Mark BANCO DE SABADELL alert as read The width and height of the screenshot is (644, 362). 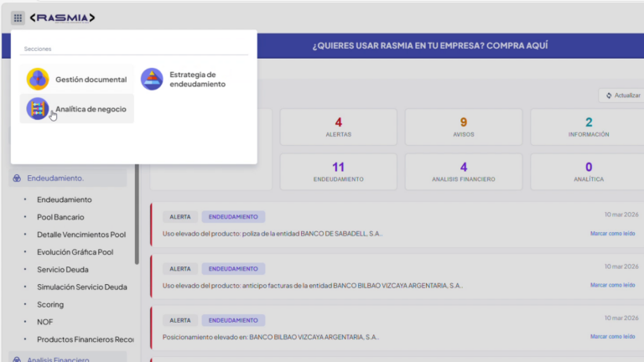pyautogui.click(x=612, y=234)
